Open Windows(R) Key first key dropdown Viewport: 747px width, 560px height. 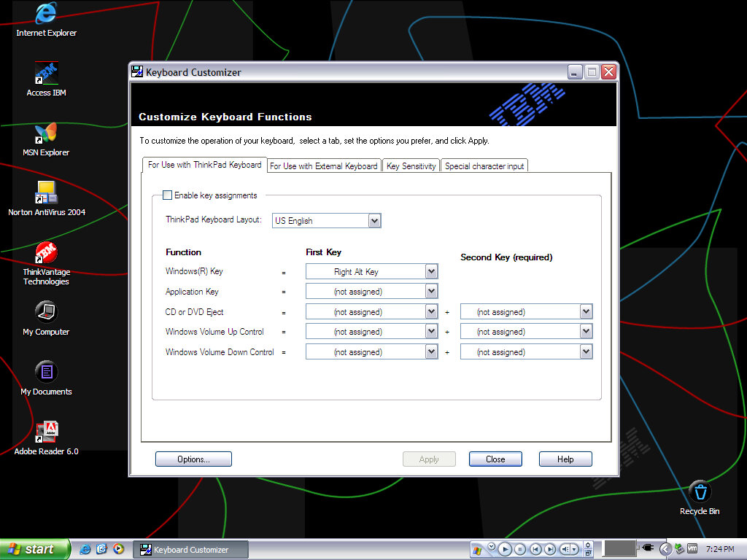click(431, 272)
